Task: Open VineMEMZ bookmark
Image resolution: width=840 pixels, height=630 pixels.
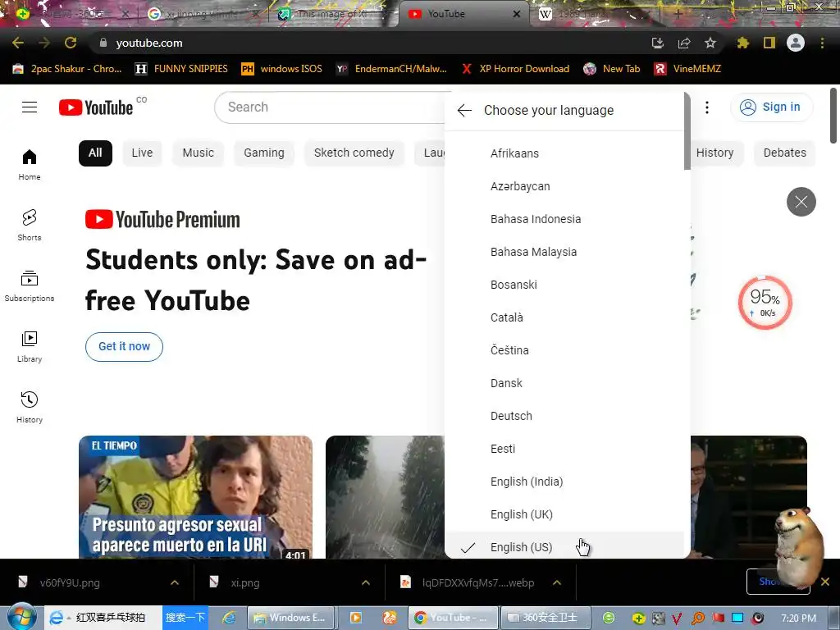Action: (688, 69)
